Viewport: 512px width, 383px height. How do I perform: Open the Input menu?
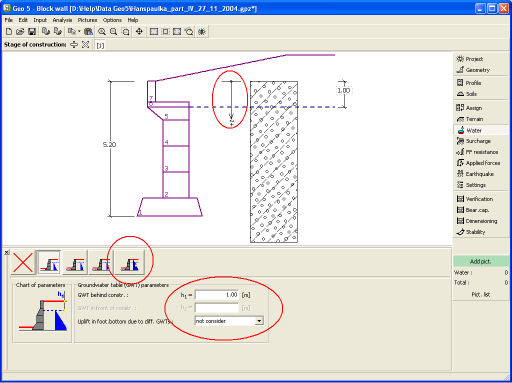pos(40,20)
